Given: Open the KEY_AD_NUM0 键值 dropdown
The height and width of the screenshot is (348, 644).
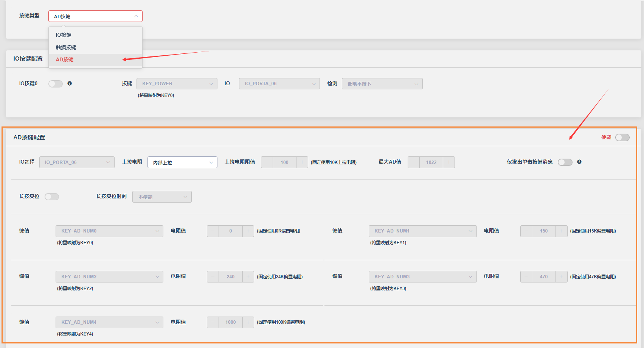Looking at the screenshot, I should click(x=109, y=231).
